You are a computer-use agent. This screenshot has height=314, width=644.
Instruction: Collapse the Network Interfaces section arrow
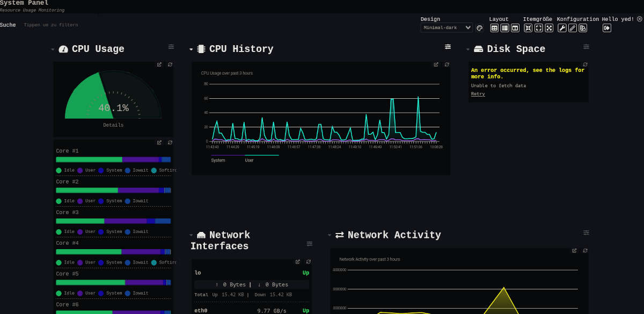[191, 235]
